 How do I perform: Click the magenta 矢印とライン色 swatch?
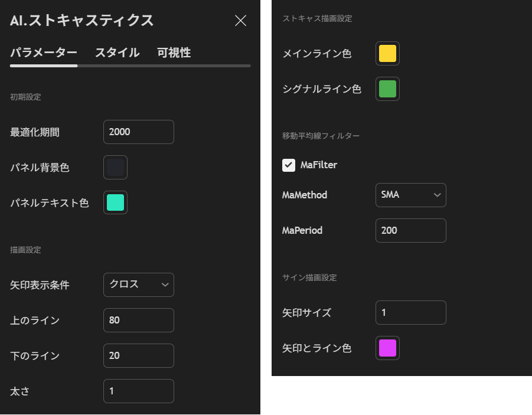[387, 348]
